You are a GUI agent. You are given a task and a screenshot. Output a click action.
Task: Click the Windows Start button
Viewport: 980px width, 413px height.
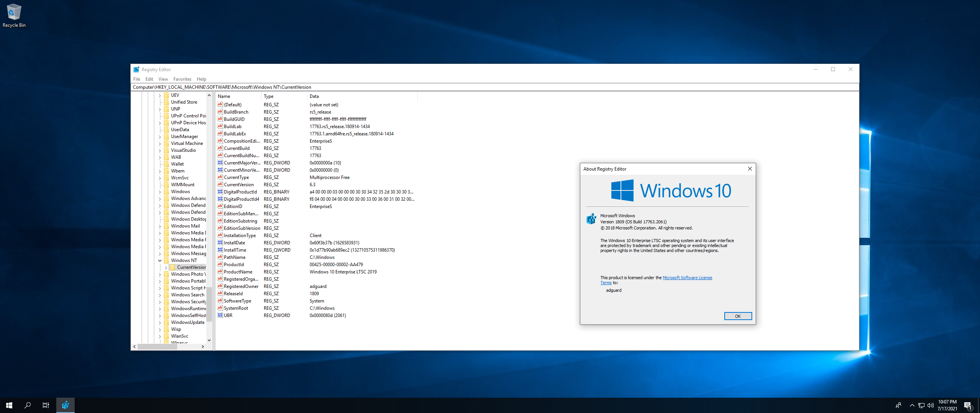[x=9, y=405]
